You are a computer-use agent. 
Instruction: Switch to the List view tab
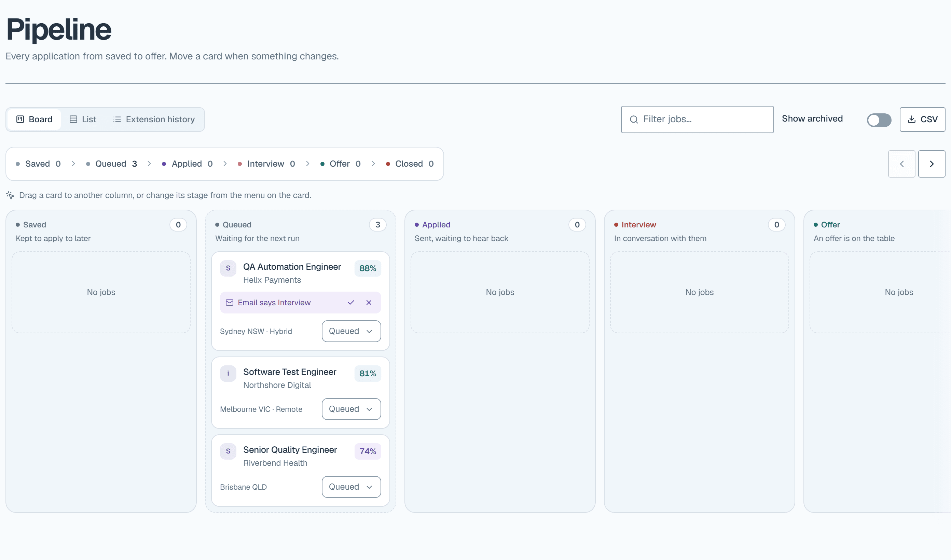tap(83, 120)
